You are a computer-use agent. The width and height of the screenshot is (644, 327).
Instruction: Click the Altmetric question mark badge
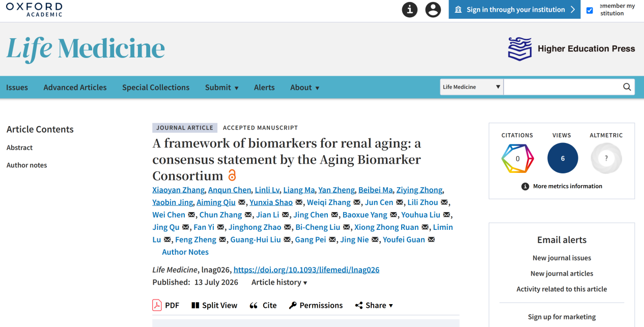(x=606, y=158)
